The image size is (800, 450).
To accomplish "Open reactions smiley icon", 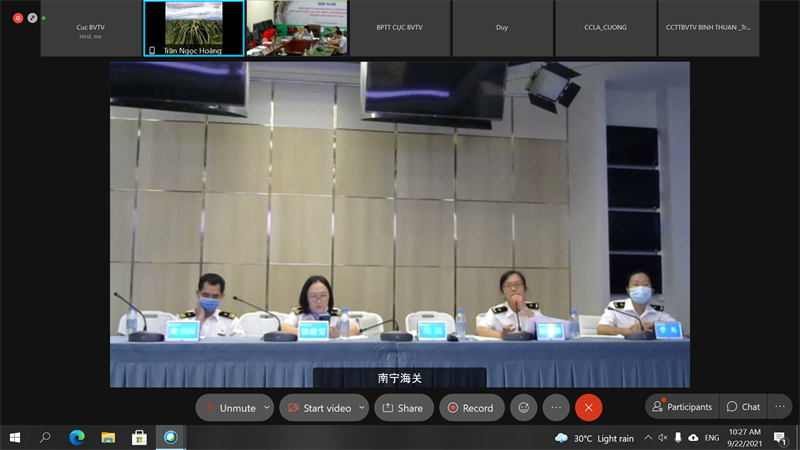I will tap(523, 408).
